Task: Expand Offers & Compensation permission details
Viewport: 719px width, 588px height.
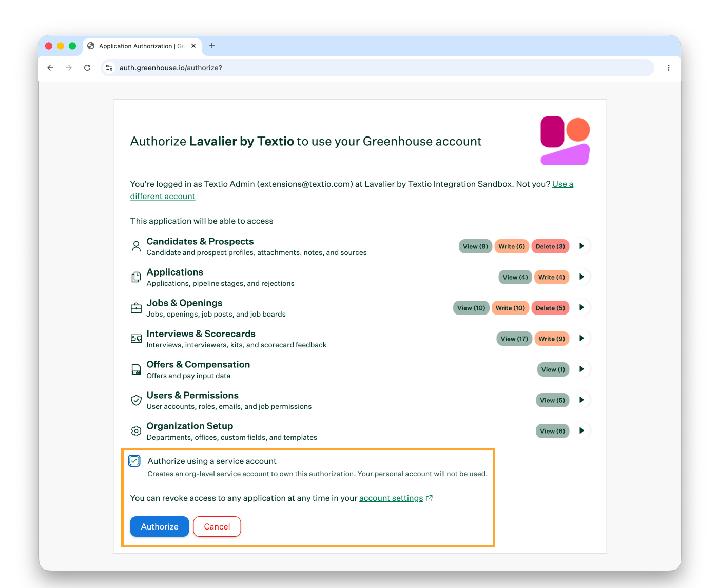Action: pos(581,369)
